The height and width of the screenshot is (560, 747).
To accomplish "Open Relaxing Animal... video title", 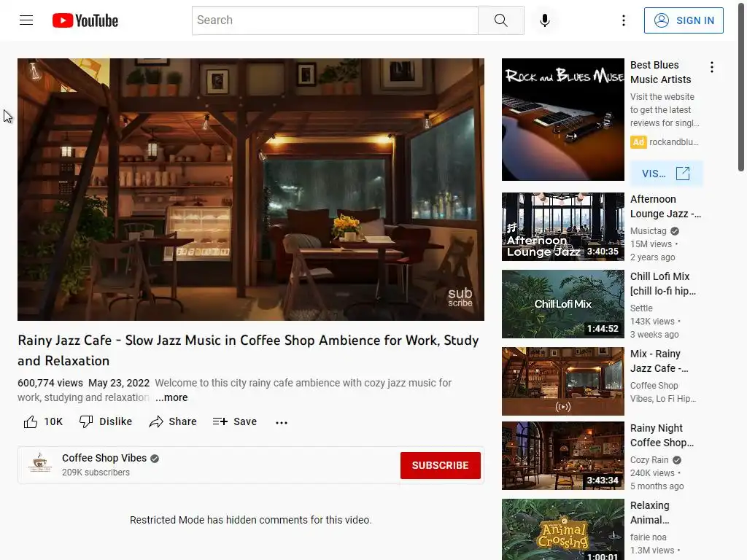I will tap(649, 513).
